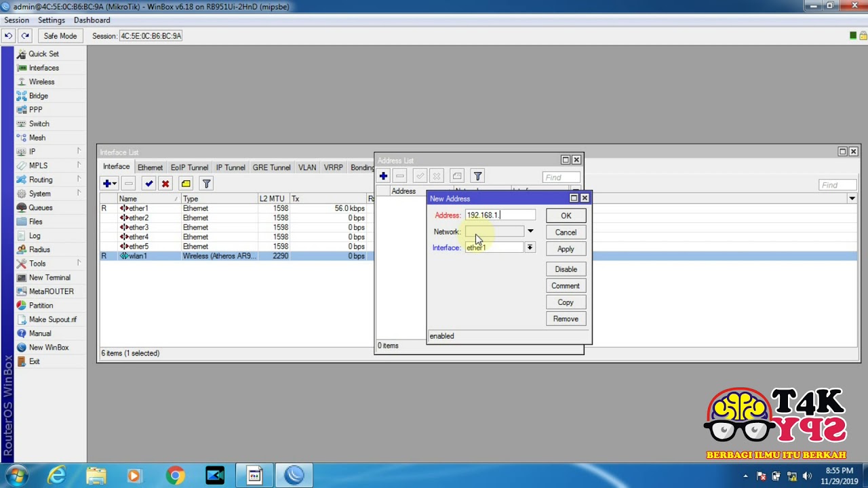This screenshot has width=868, height=488.
Task: Click OK in New Address dialog
Action: tap(566, 216)
